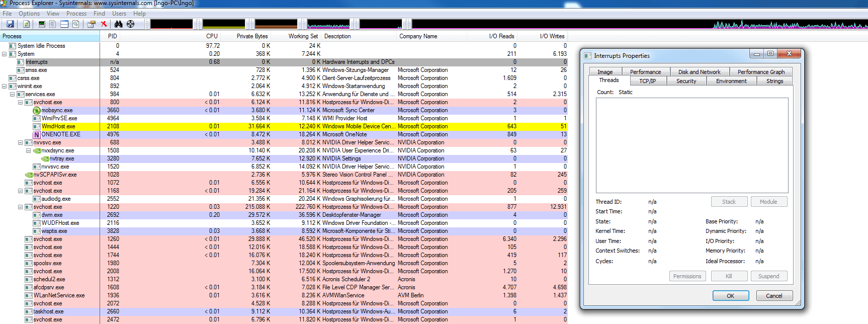Sort by the CPU column header
The image size is (868, 324).
point(212,36)
